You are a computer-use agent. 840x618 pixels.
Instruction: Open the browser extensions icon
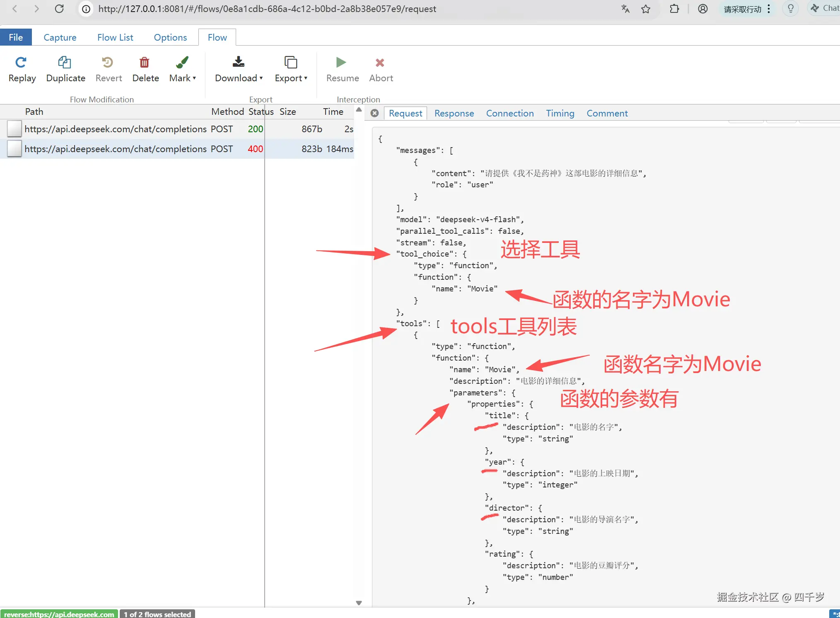pyautogui.click(x=674, y=9)
